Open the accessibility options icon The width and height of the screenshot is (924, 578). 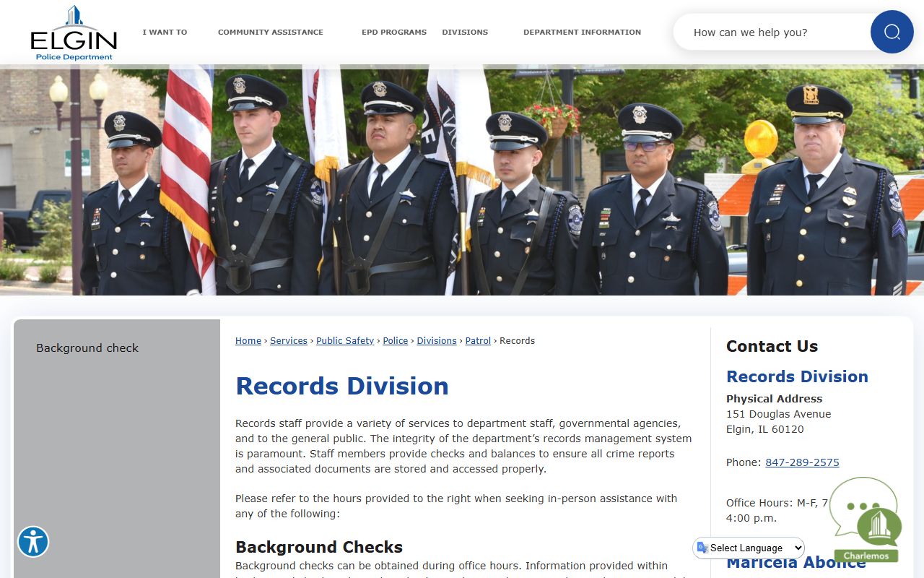pos(33,541)
